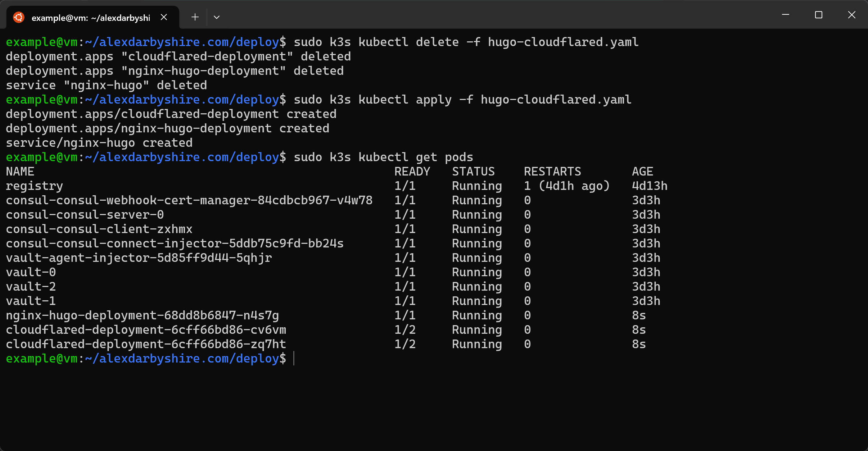Click the 'kubectl get pods' command text

point(416,157)
